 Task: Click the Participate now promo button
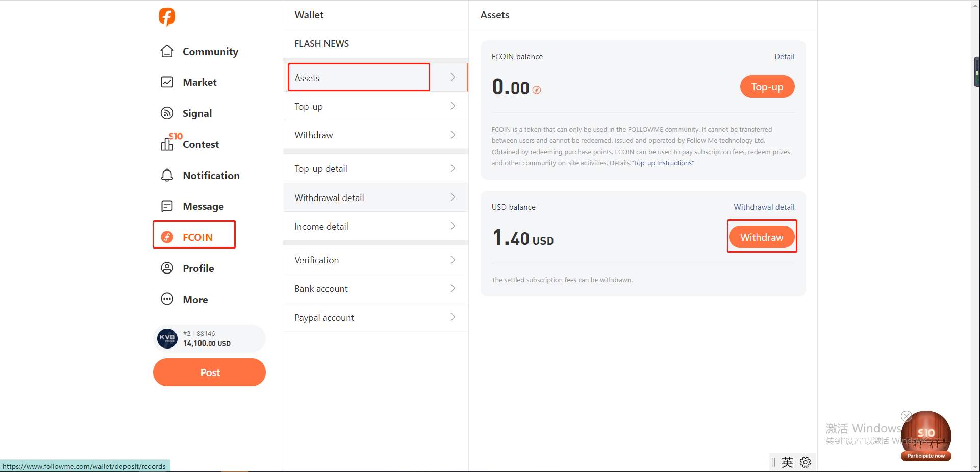(926, 456)
